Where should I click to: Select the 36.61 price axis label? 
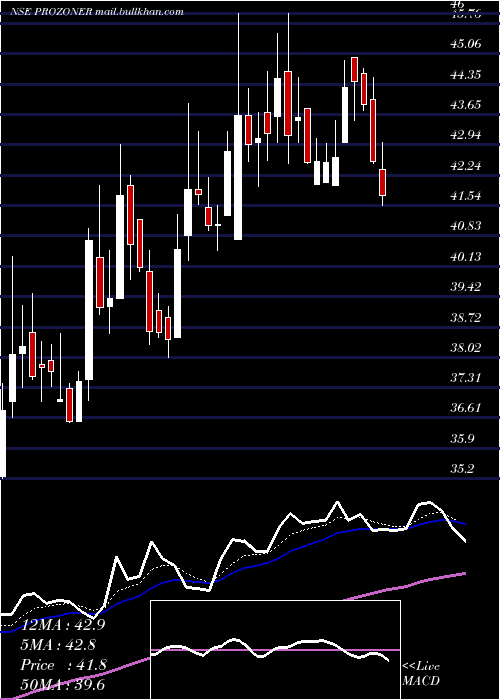(466, 408)
